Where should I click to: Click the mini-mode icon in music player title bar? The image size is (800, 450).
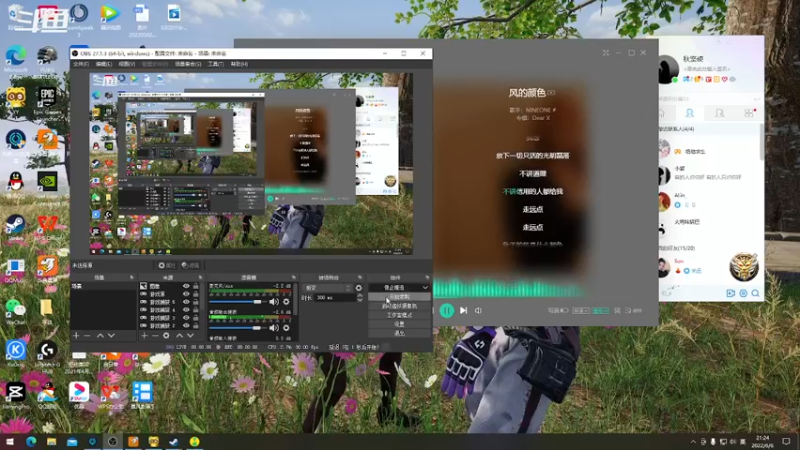(x=606, y=53)
